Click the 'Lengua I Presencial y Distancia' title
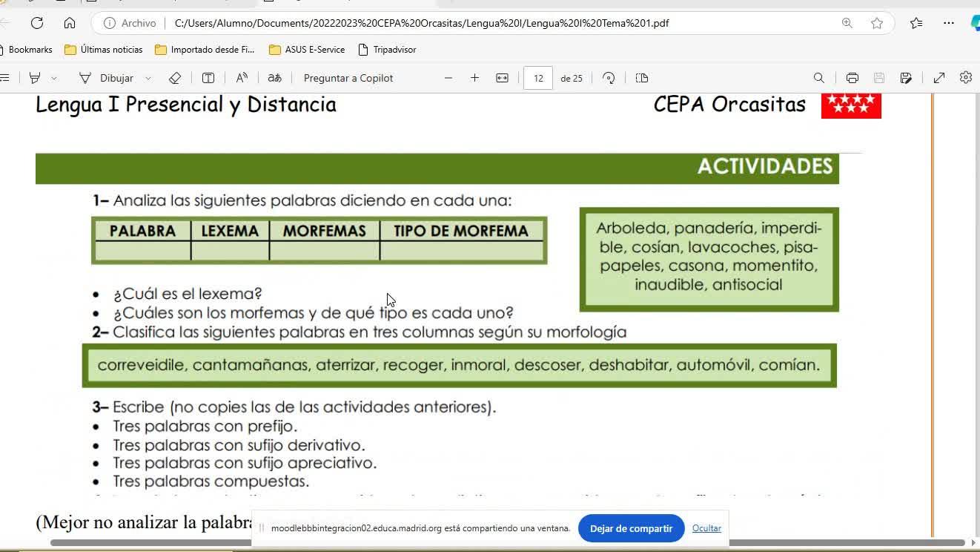Image resolution: width=980 pixels, height=552 pixels. pos(186,105)
